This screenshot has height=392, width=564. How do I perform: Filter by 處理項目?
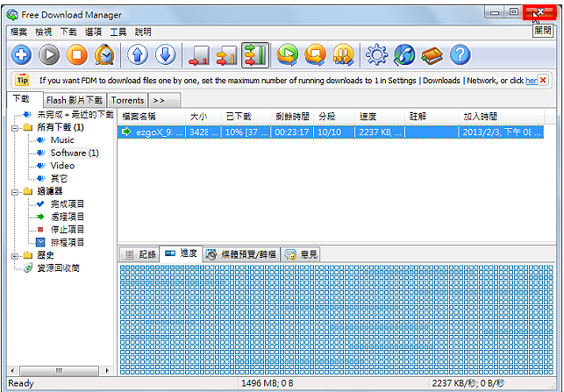(x=68, y=217)
